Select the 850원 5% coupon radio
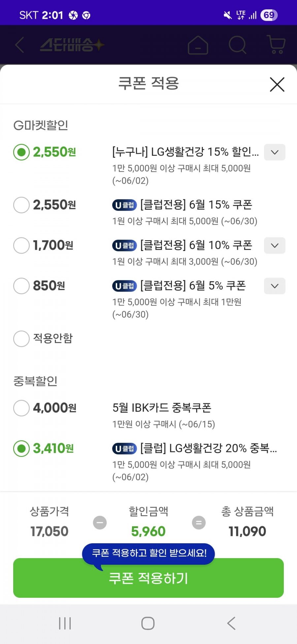 tap(21, 286)
